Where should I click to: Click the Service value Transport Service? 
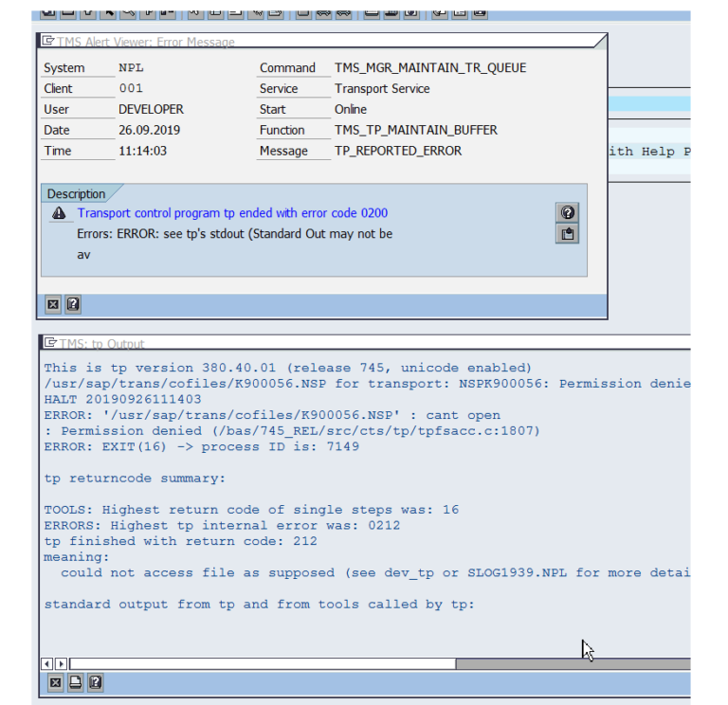point(382,88)
